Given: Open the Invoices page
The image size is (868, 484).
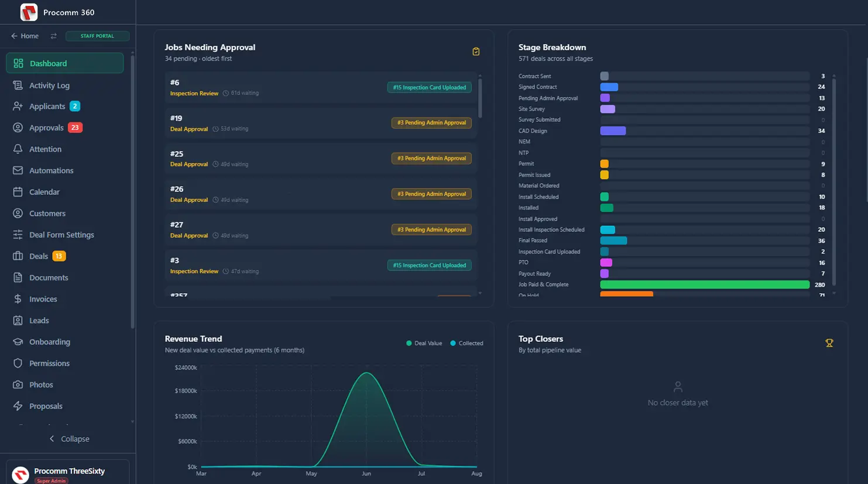Looking at the screenshot, I should [64, 299].
